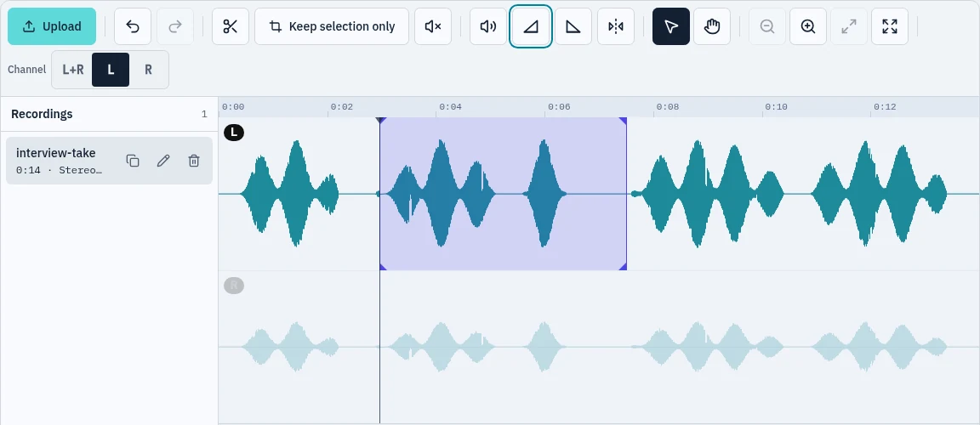Viewport: 980px width, 425px height.
Task: Click the 0:12 mark on the time ruler
Action: (885, 107)
